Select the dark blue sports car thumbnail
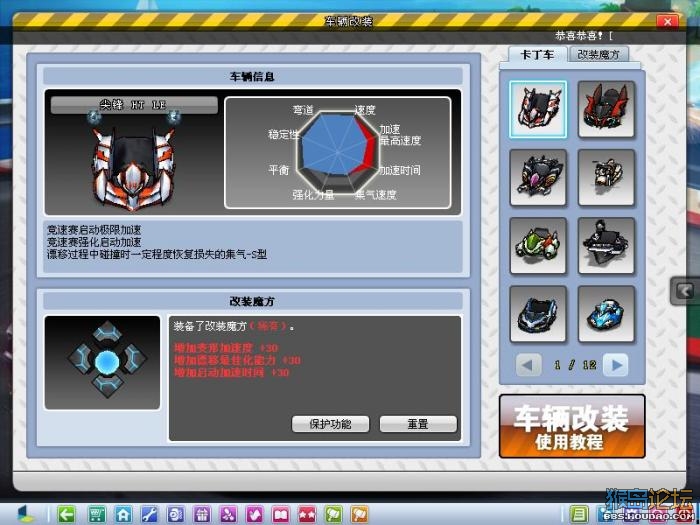Screen dimensions: 700x525 click(x=538, y=314)
